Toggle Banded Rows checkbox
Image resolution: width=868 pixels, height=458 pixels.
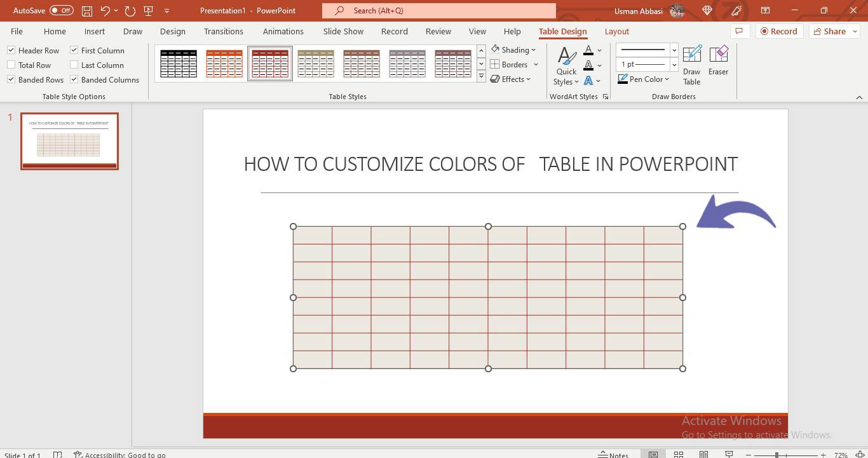(x=11, y=79)
